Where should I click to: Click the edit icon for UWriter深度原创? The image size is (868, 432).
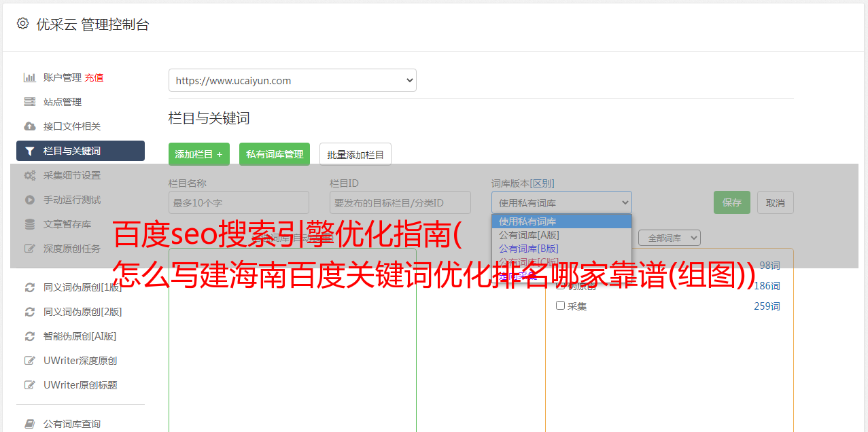tap(30, 361)
